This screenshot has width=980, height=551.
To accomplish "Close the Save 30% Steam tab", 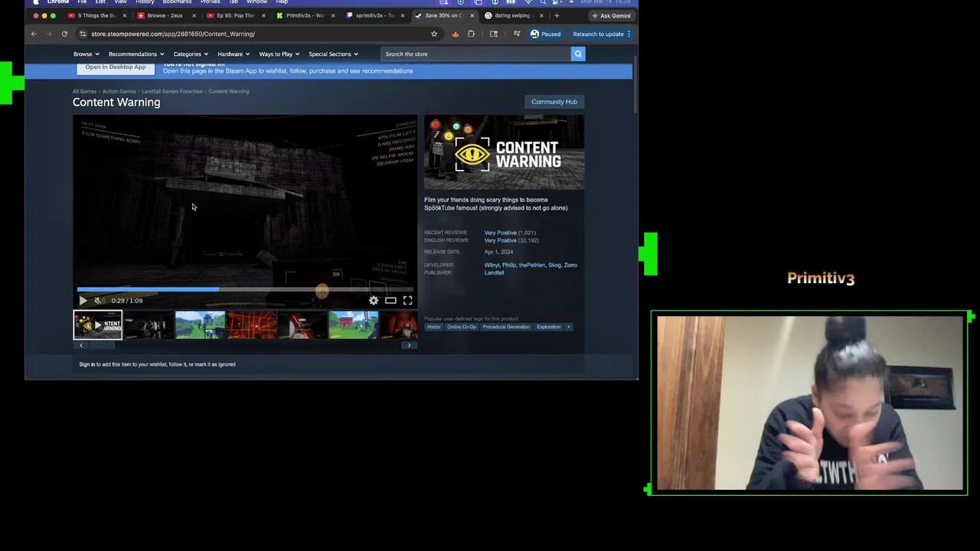I will point(472,15).
